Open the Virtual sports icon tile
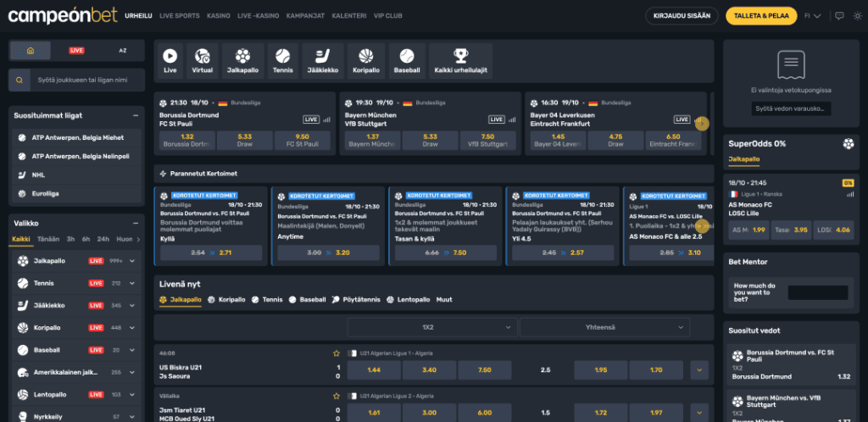The width and height of the screenshot is (868, 422). click(202, 61)
